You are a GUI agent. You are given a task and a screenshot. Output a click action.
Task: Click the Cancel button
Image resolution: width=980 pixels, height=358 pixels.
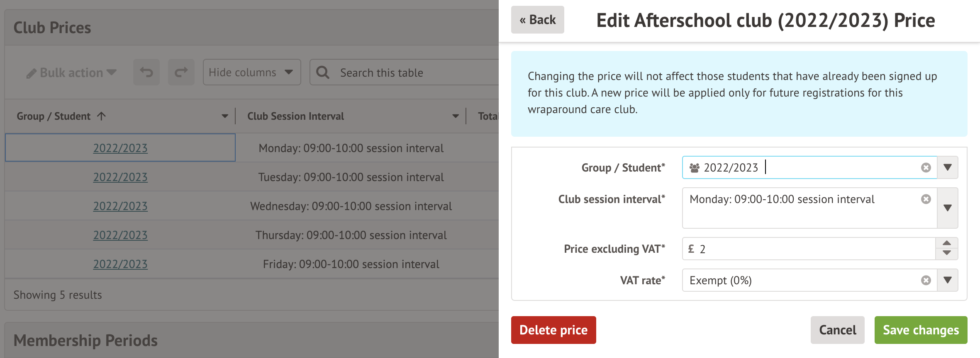point(837,330)
